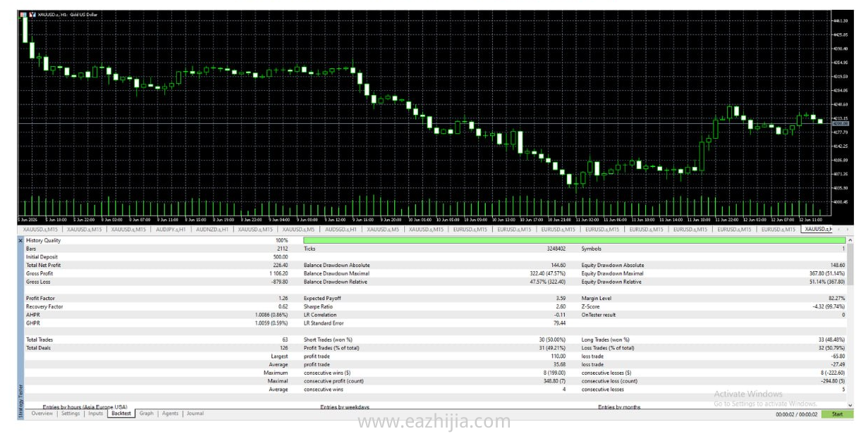Select the 'Initial Deposit' row label
Viewport: 868px width, 436px height.
tap(42, 257)
